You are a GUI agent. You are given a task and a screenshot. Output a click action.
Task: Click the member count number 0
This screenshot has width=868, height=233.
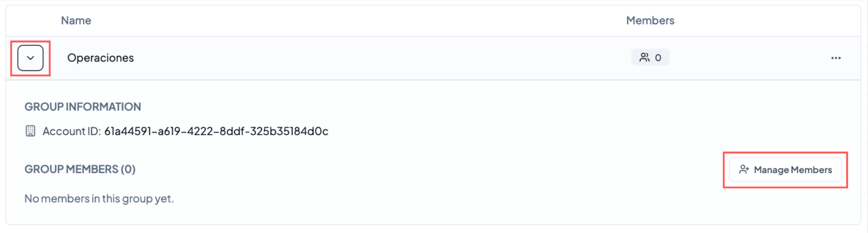tap(658, 58)
